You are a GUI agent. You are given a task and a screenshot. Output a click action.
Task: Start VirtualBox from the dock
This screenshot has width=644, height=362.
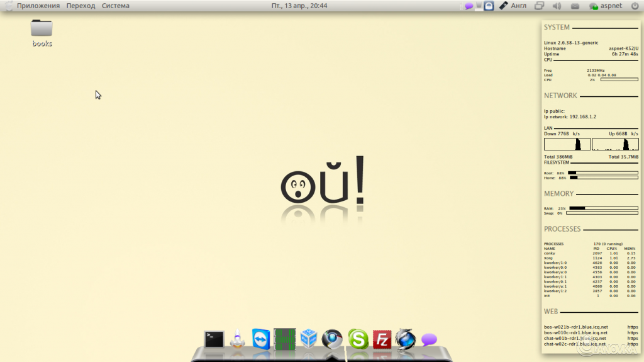tap(309, 339)
